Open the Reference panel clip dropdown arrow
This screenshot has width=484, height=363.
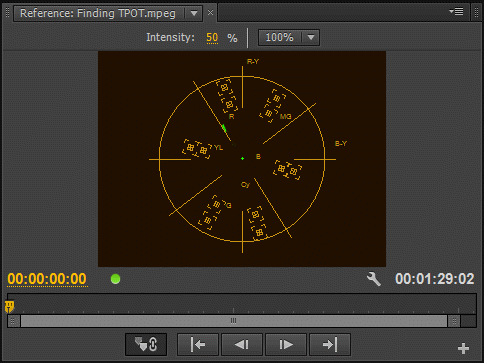pos(194,13)
